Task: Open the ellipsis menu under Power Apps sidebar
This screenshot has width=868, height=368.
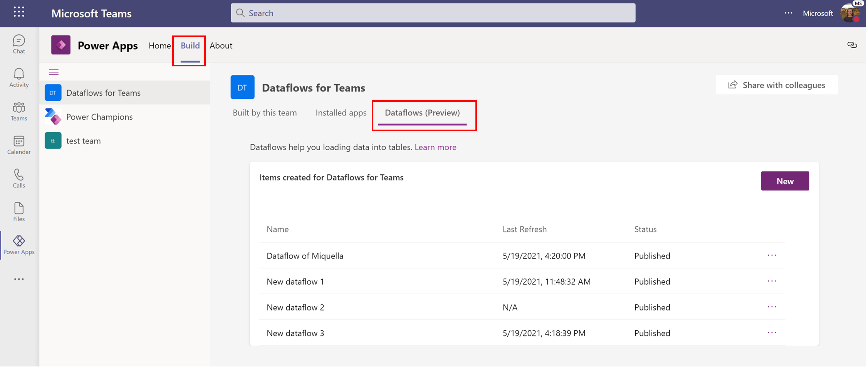Action: 18,279
